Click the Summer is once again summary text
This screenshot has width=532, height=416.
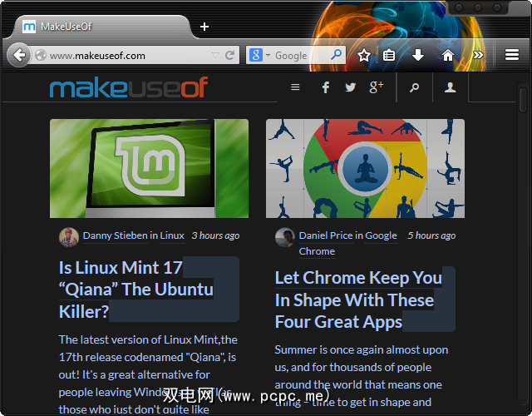click(x=362, y=376)
